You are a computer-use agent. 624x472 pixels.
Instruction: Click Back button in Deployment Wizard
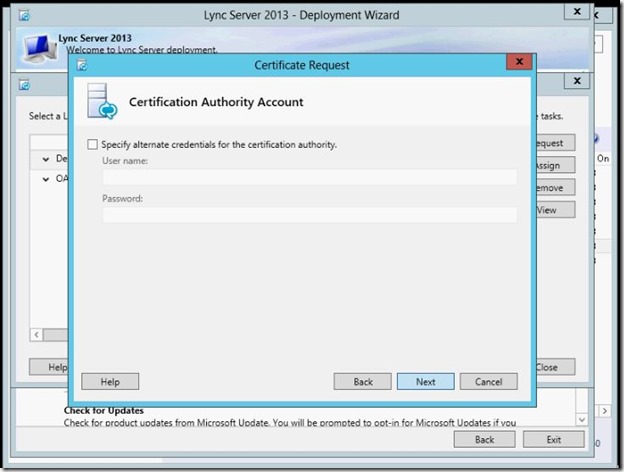pos(484,439)
